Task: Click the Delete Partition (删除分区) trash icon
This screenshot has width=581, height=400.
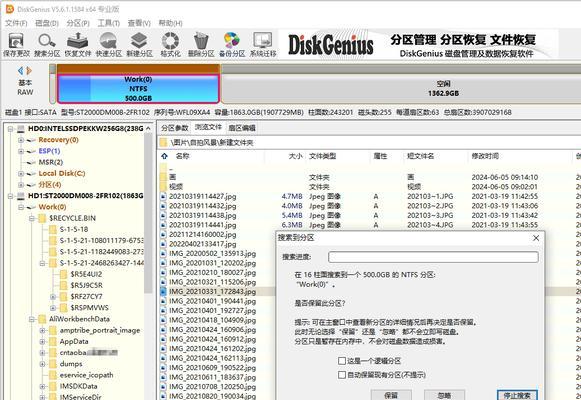Action: 201,41
